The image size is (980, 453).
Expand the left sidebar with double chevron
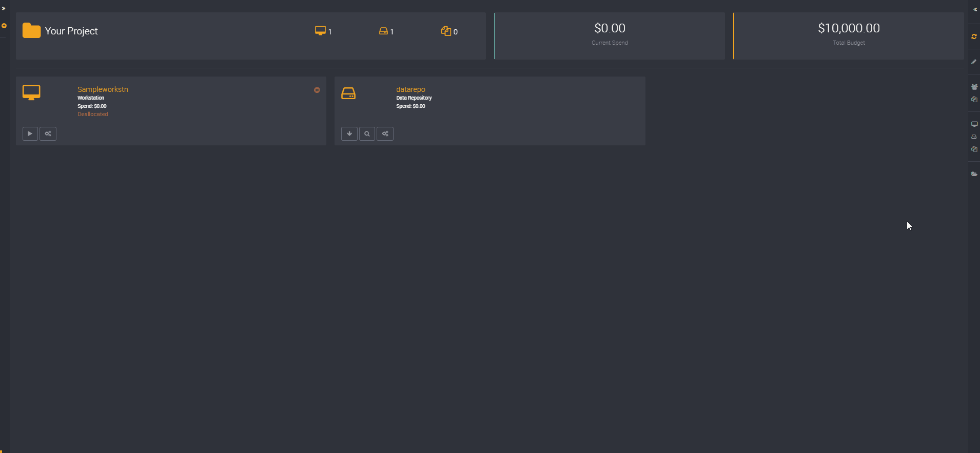click(x=4, y=9)
